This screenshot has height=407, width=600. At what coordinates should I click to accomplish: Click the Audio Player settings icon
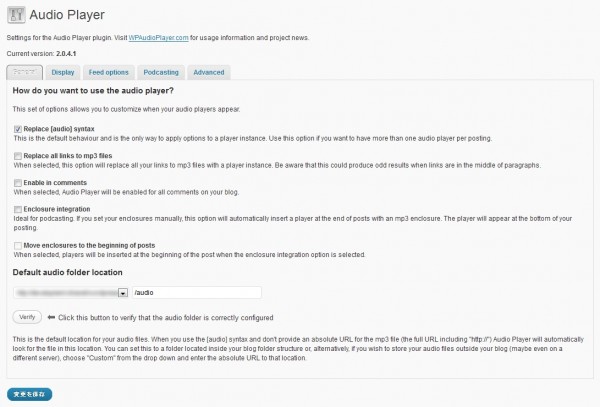(17, 17)
